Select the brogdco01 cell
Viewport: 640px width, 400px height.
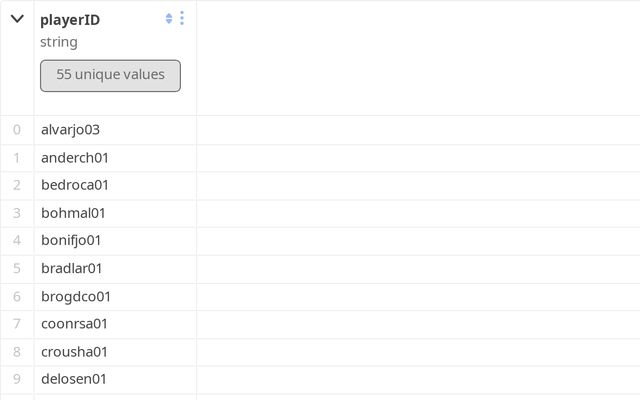click(76, 296)
